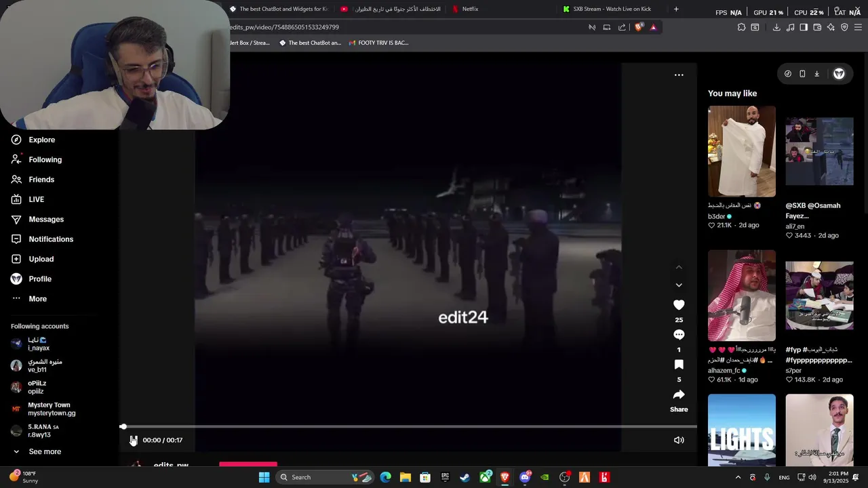The width and height of the screenshot is (868, 488).
Task: Open s7per recommended video thumbnail
Action: coord(819,296)
